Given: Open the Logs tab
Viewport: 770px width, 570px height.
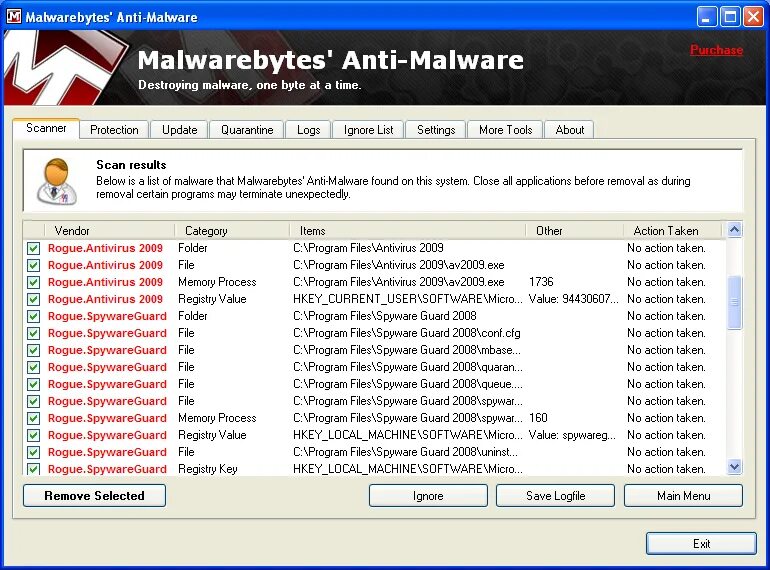Looking at the screenshot, I should coord(308,130).
